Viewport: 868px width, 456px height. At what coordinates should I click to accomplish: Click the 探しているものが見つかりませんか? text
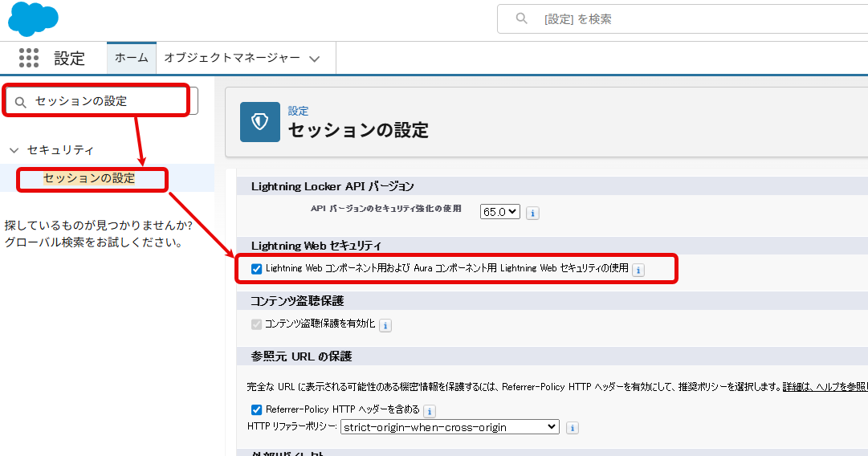99,226
